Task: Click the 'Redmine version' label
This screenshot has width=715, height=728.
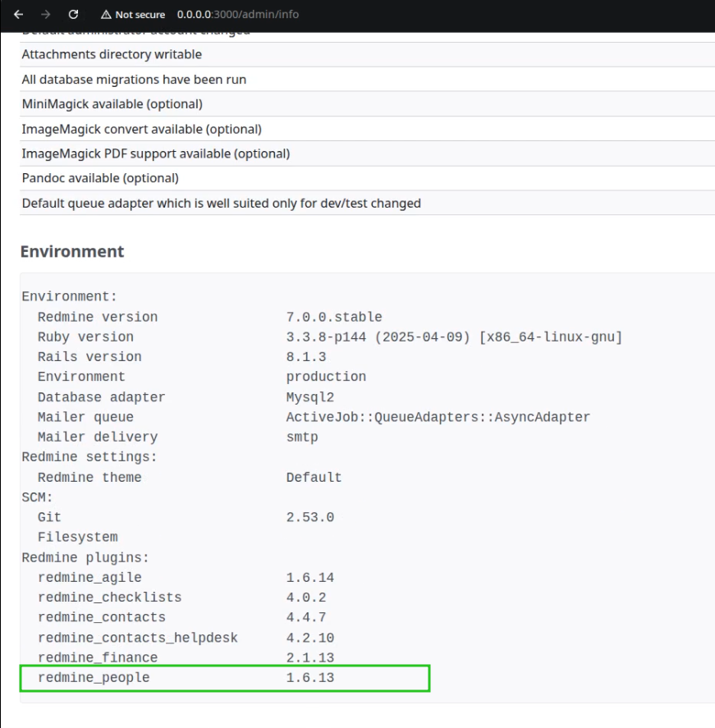Action: 98,317
